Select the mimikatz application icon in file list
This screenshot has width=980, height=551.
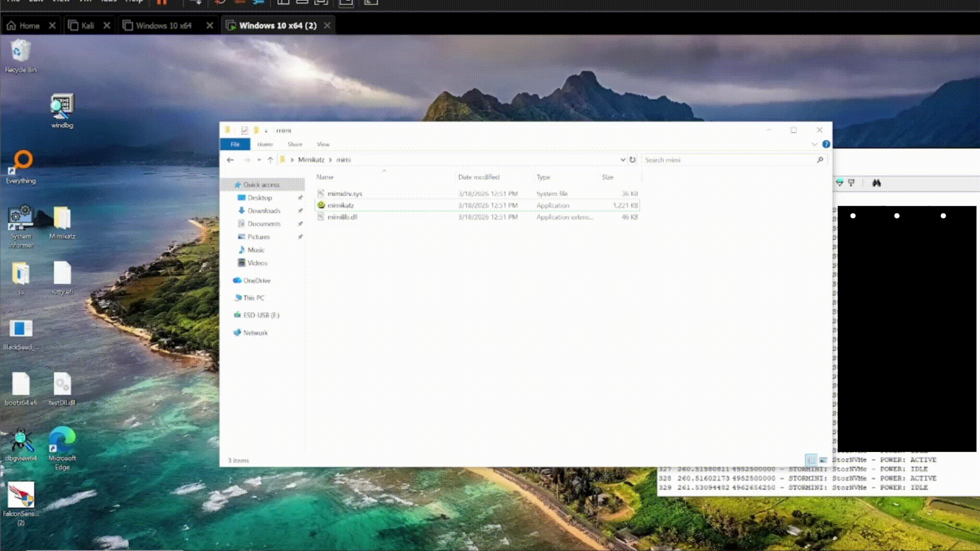point(321,205)
